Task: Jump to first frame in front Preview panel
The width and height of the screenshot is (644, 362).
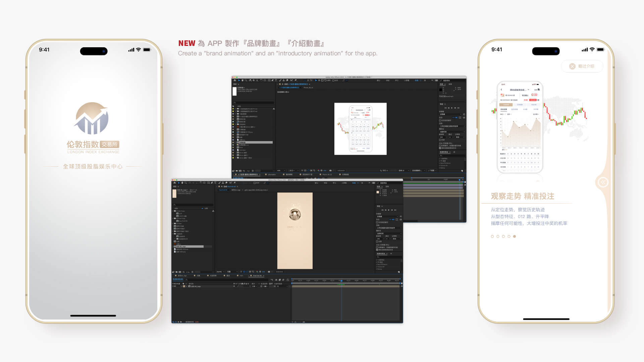Action: [x=382, y=210]
